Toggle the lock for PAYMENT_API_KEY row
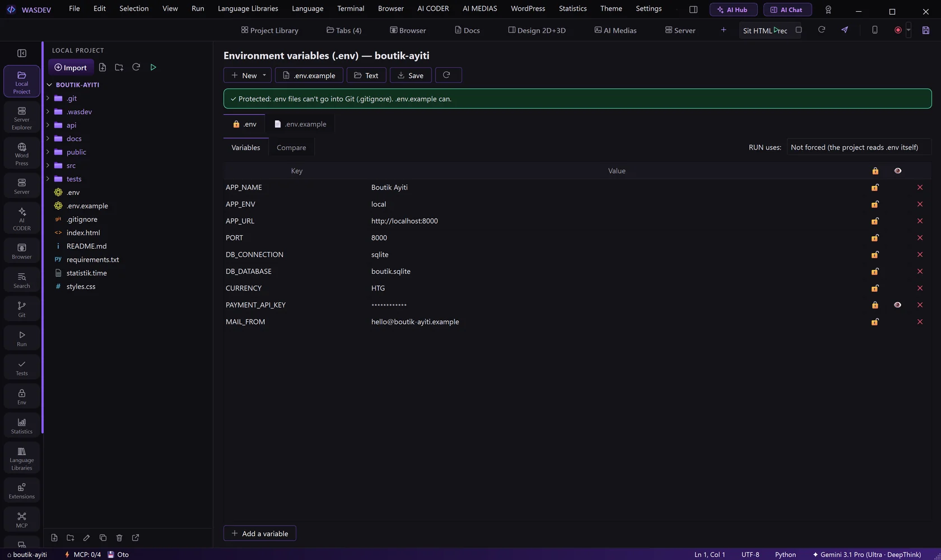The image size is (941, 560). click(x=875, y=305)
